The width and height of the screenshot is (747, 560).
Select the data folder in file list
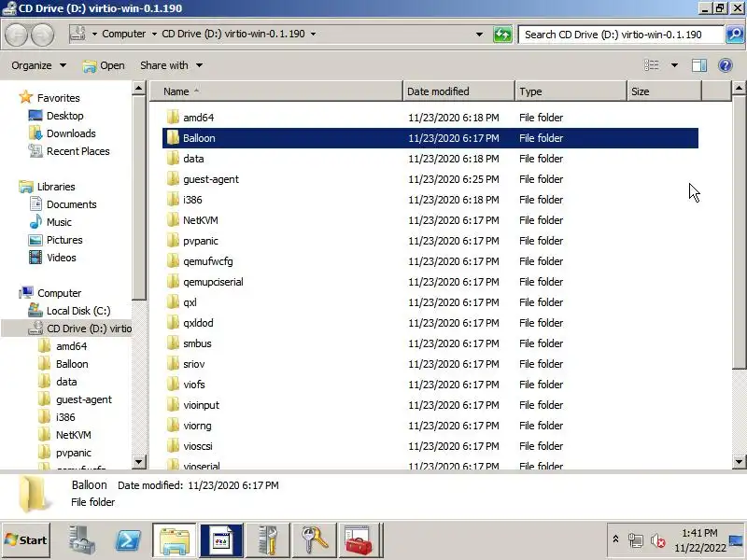430,159
